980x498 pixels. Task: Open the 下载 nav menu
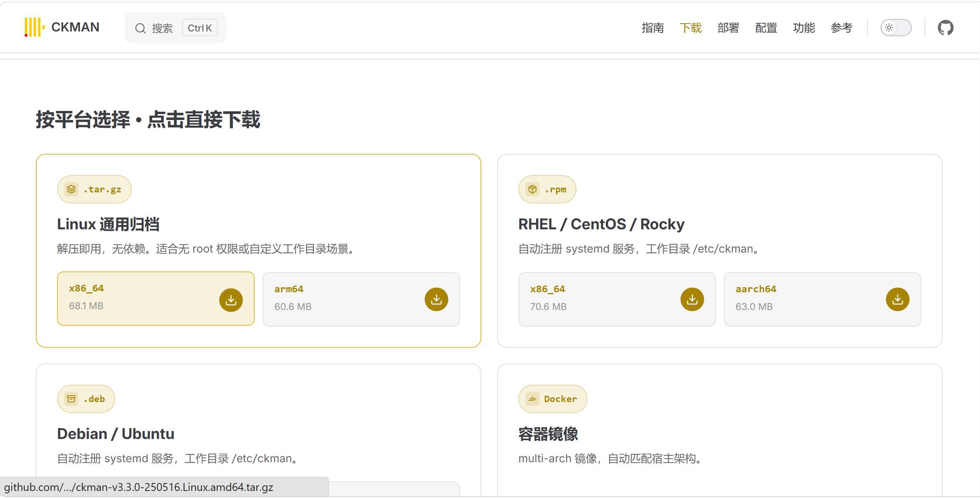click(690, 28)
